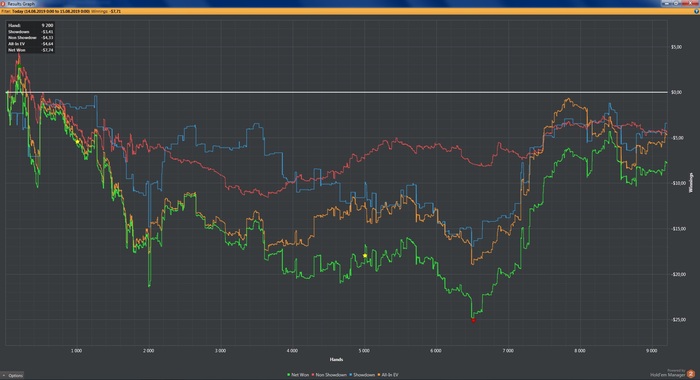Toggle the All-In EV legend entry
Viewport: 700px width, 380px height.
pos(388,375)
